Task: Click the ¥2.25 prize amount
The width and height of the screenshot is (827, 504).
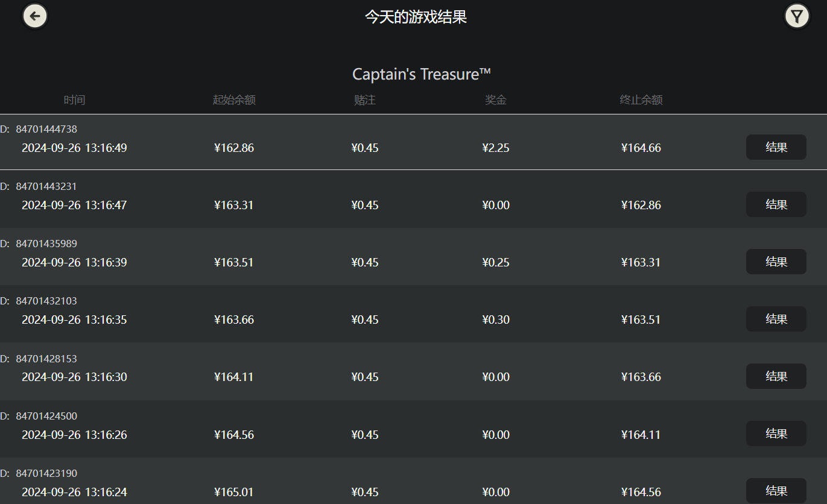Action: 496,148
